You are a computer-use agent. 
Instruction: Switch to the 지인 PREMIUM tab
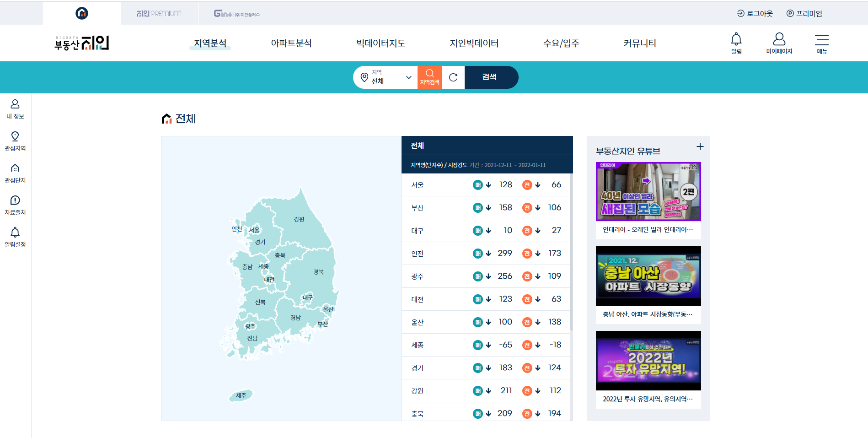coord(159,13)
